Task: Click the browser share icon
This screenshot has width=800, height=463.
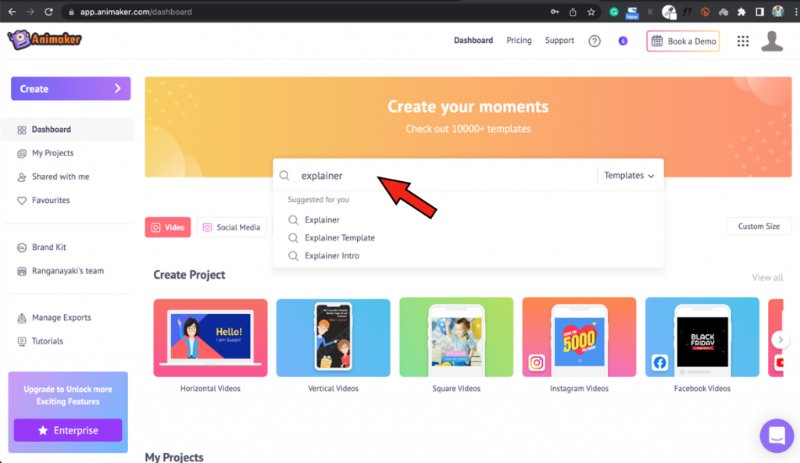Action: pyautogui.click(x=573, y=12)
